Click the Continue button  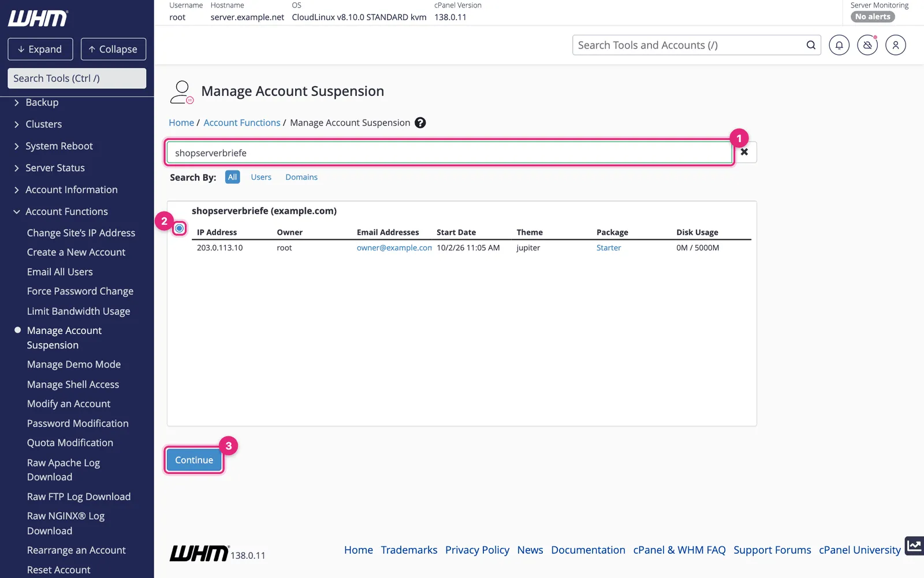click(194, 460)
